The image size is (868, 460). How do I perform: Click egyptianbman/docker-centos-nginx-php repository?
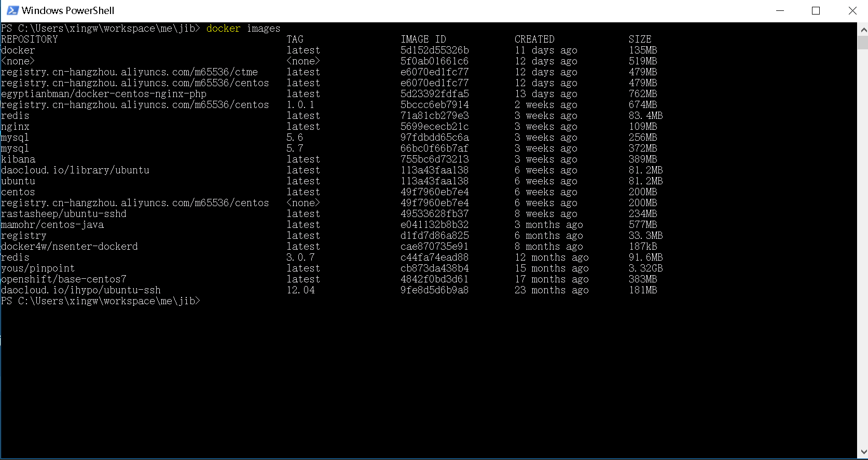pyautogui.click(x=104, y=94)
